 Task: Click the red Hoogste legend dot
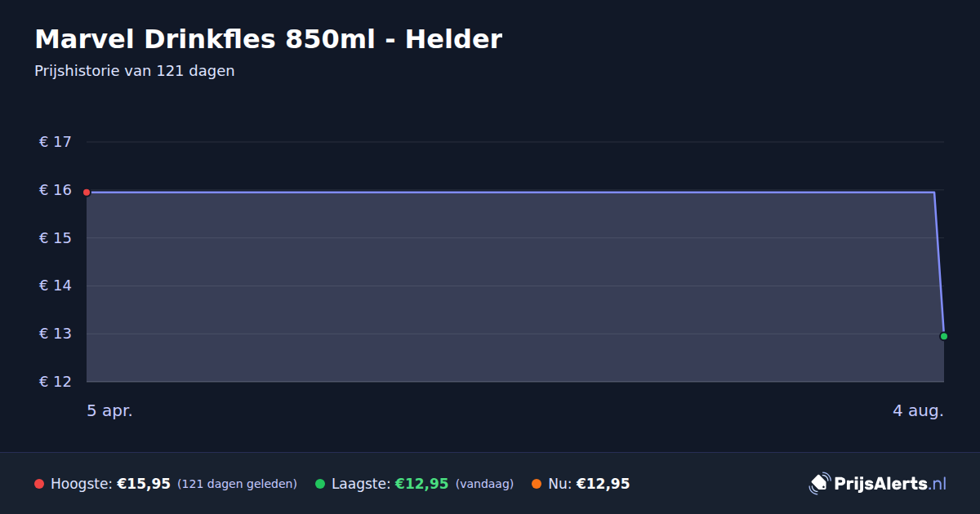point(39,484)
